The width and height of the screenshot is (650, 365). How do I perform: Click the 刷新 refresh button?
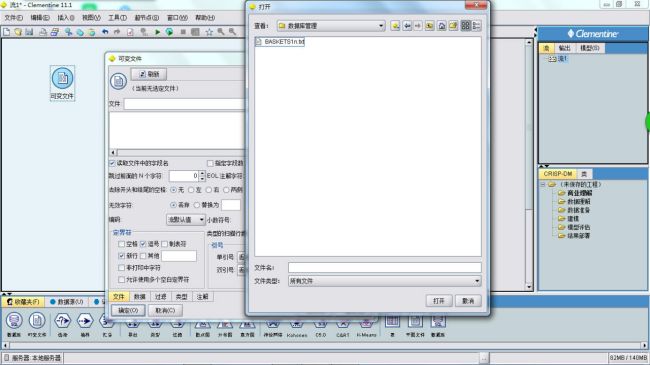149,74
